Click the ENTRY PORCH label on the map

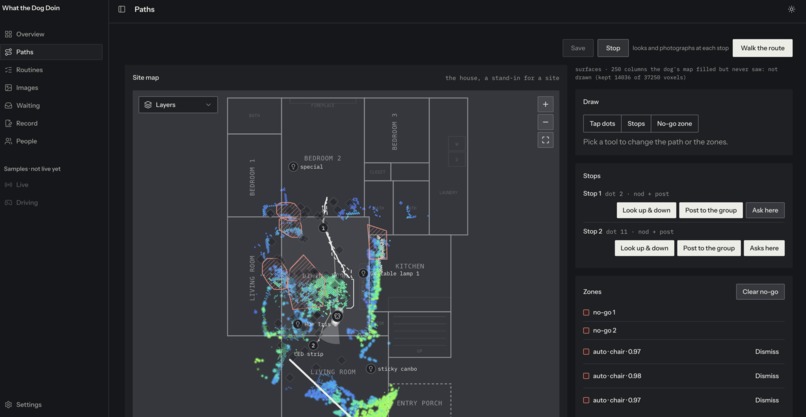coord(419,403)
